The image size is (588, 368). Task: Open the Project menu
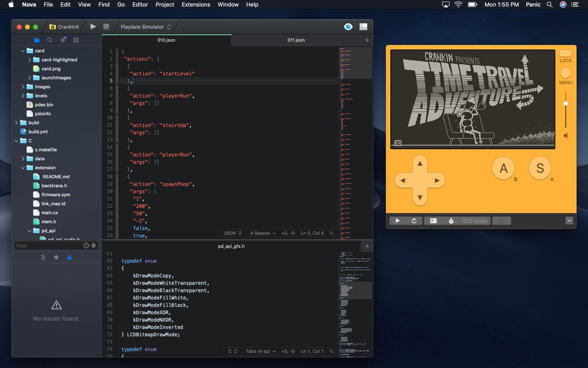(x=165, y=4)
